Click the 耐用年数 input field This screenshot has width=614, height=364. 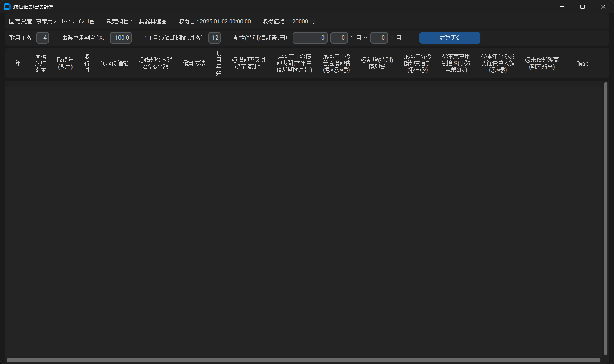43,38
